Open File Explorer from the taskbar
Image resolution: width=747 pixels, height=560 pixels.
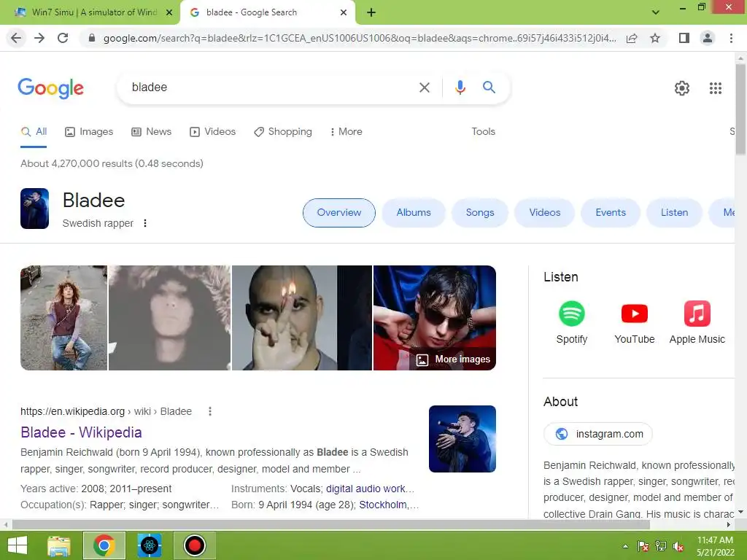[59, 545]
